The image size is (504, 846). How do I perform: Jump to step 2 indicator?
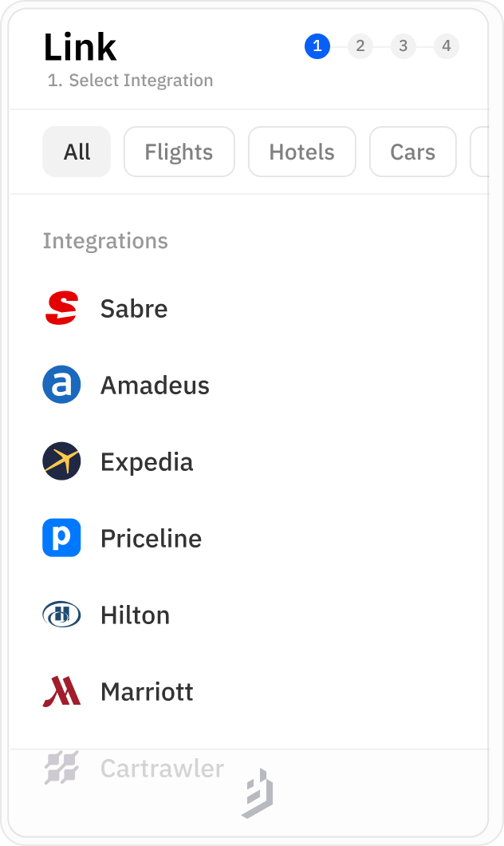click(360, 46)
